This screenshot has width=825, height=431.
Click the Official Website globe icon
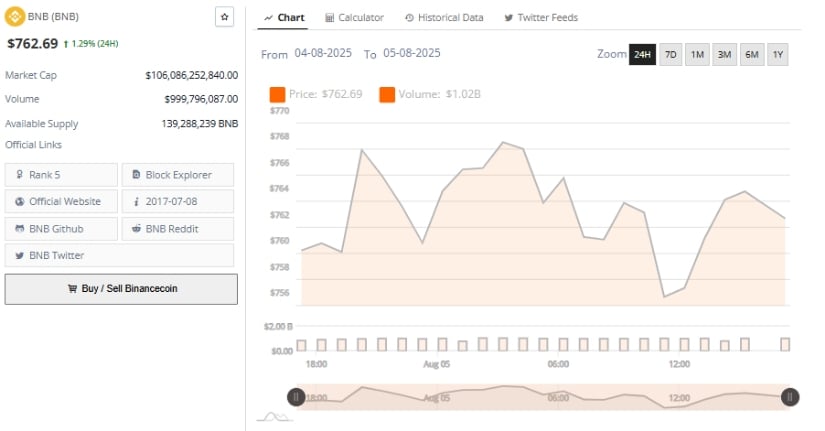[x=20, y=201]
